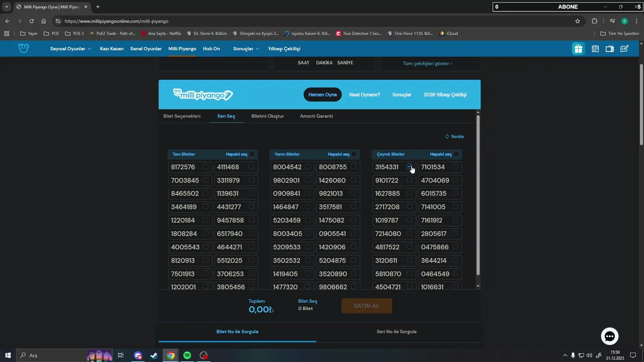
Task: Click the SATIN AL button
Action: pos(366,306)
